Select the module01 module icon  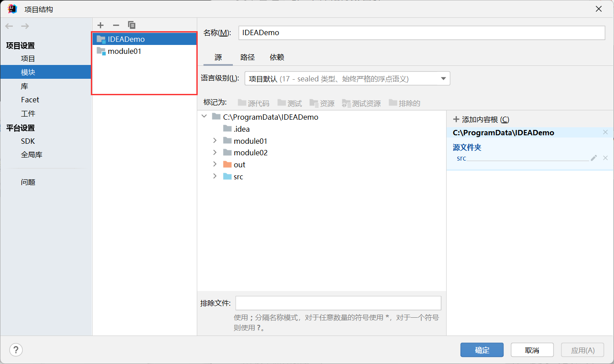tap(101, 51)
